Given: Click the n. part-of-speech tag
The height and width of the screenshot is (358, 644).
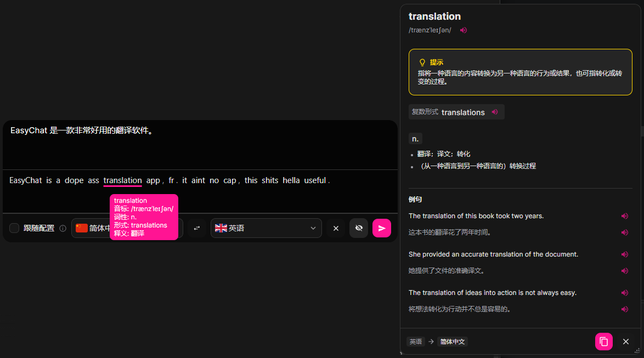Looking at the screenshot, I should pyautogui.click(x=415, y=139).
